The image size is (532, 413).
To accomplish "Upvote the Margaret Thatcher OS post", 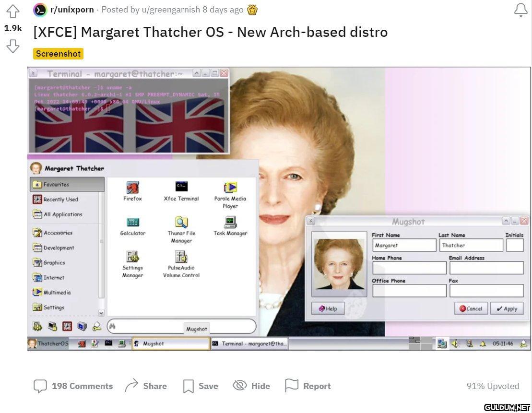I will pyautogui.click(x=13, y=11).
